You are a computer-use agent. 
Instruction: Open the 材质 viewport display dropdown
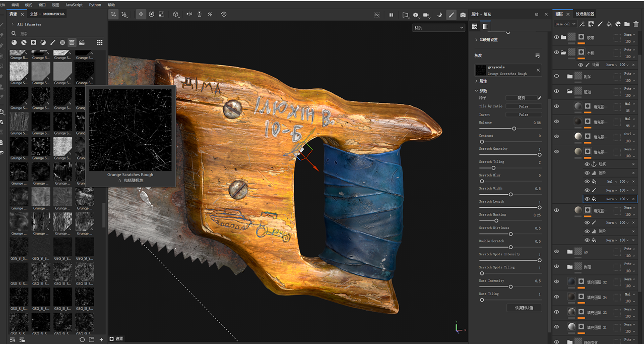tap(438, 28)
